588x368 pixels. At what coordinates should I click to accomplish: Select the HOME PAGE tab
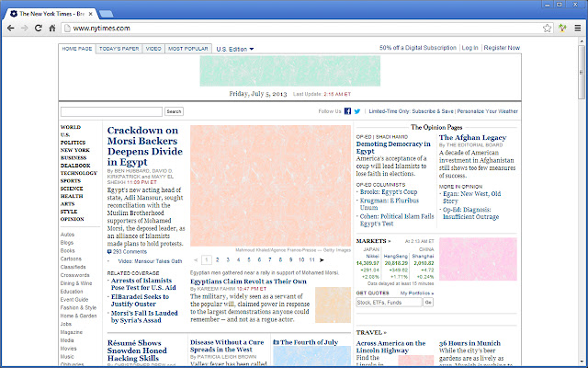(77, 49)
